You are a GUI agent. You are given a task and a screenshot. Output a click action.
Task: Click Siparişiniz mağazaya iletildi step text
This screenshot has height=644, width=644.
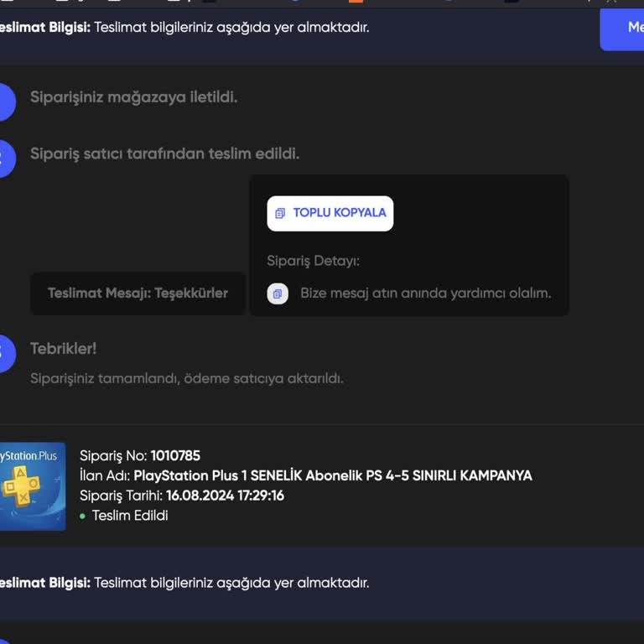click(x=134, y=97)
